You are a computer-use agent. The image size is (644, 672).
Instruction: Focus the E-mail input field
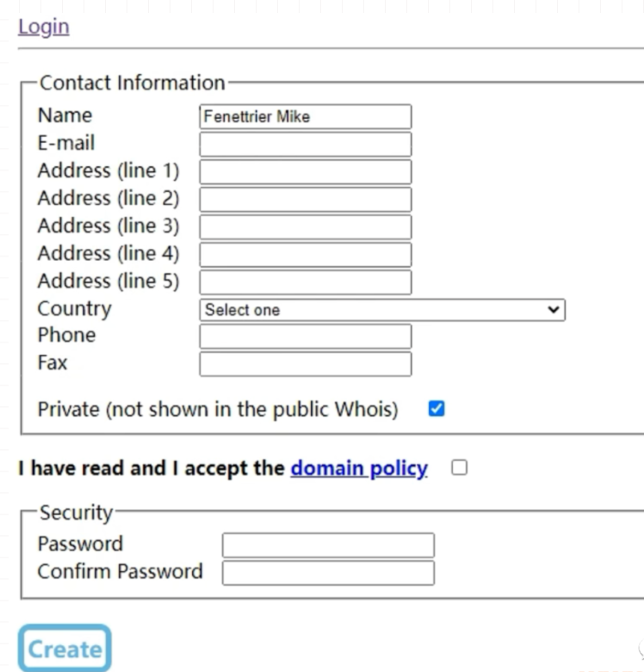[x=305, y=144]
